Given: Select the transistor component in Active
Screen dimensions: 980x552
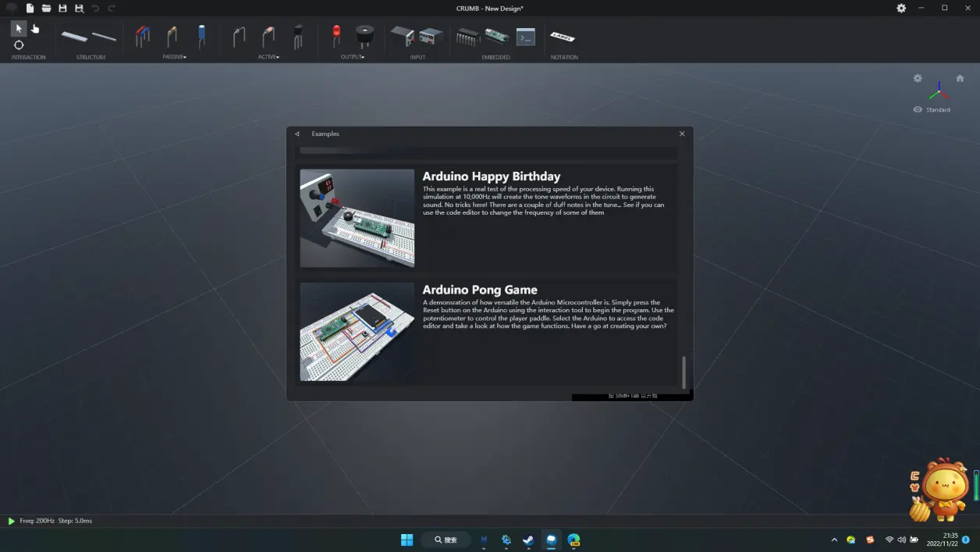Looking at the screenshot, I should (x=297, y=36).
